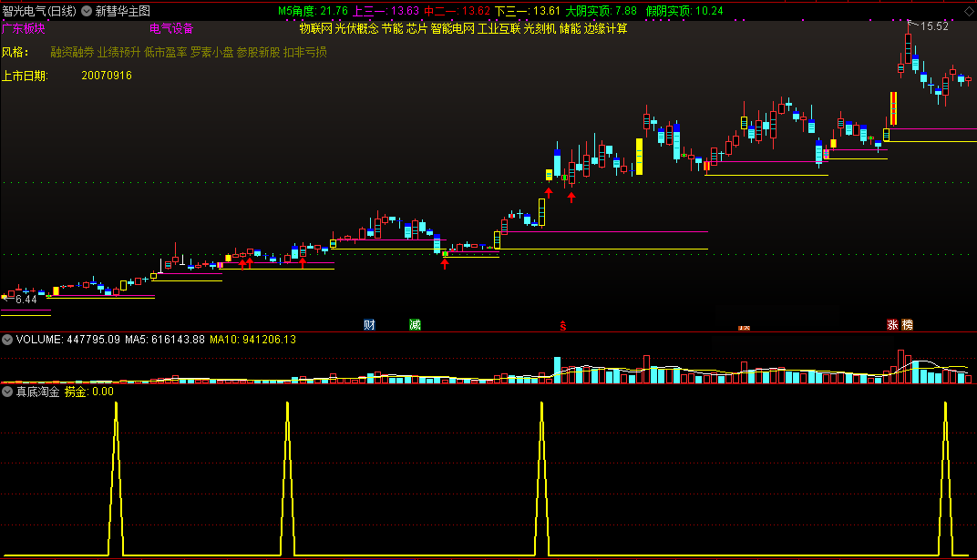This screenshot has height=560, width=977.
Task: Click the red 涨 info marker
Action: pyautogui.click(x=893, y=325)
